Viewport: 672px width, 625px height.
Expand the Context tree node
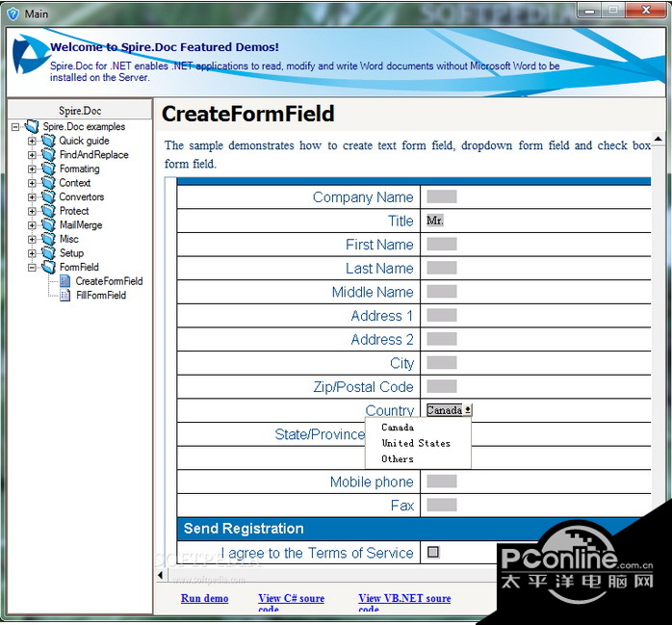tap(32, 184)
